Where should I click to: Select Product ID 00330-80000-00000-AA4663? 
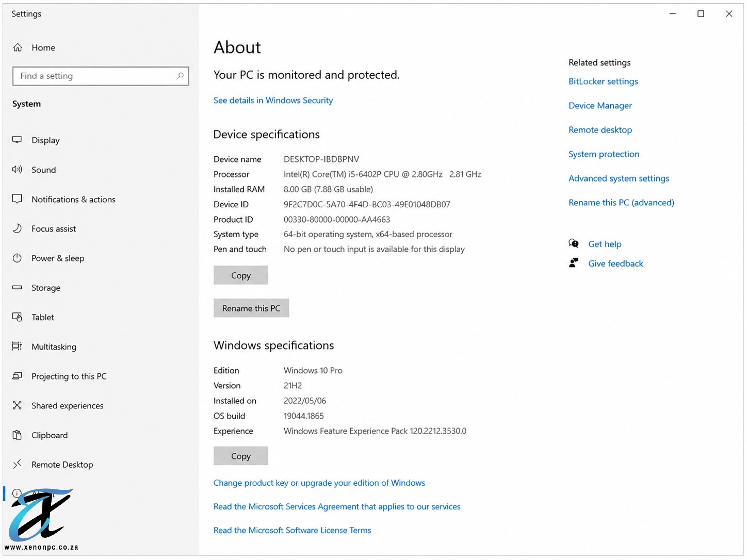337,219
